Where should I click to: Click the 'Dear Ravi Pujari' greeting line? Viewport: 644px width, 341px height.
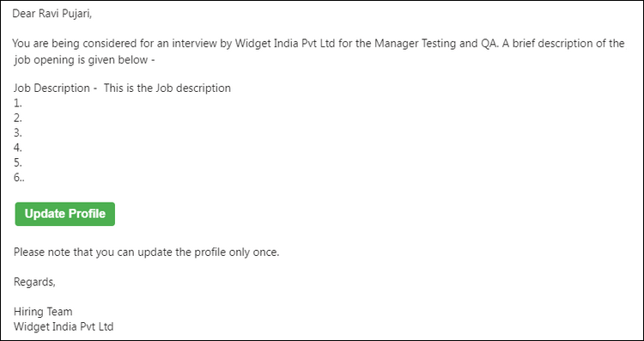tap(52, 14)
